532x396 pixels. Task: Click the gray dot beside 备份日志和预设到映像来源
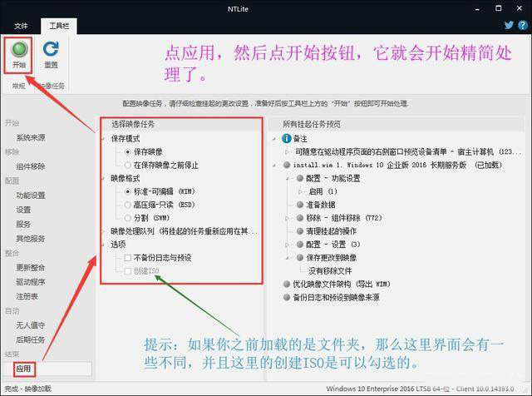coord(287,297)
